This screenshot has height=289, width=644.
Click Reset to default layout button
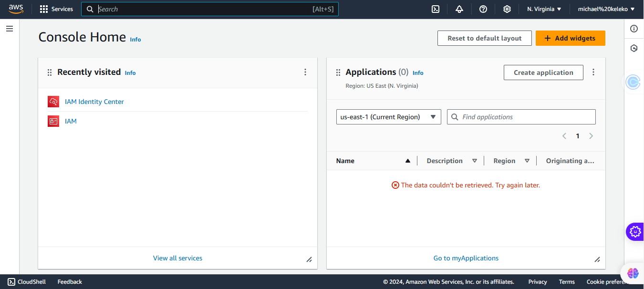tap(485, 38)
